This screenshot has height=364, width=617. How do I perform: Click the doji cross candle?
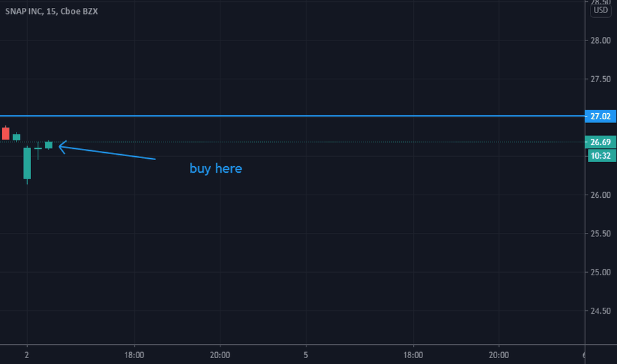coord(38,150)
